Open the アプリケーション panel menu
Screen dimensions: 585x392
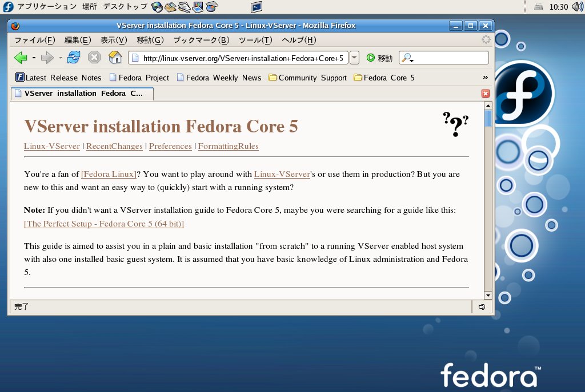pyautogui.click(x=47, y=7)
